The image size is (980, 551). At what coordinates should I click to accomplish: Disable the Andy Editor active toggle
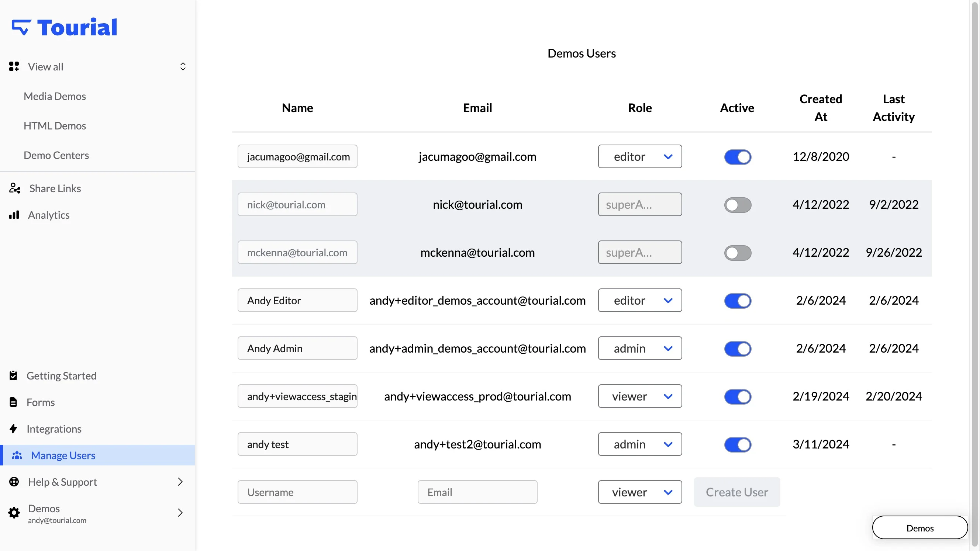tap(738, 301)
